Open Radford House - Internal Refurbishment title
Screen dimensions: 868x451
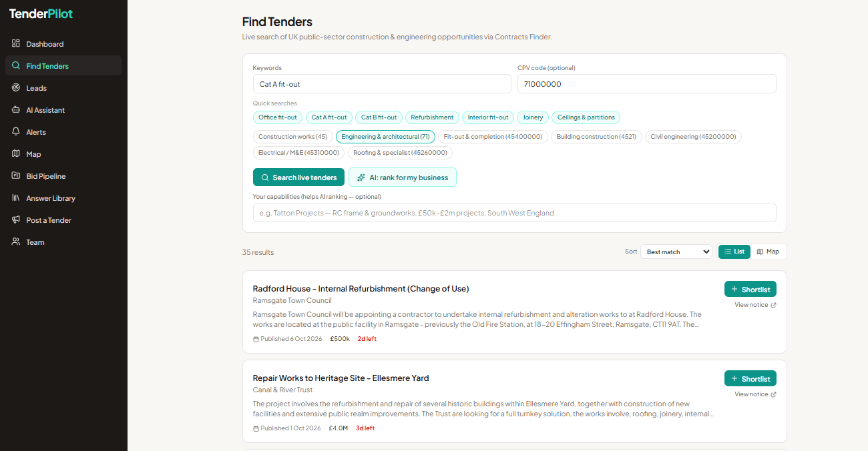pyautogui.click(x=361, y=289)
